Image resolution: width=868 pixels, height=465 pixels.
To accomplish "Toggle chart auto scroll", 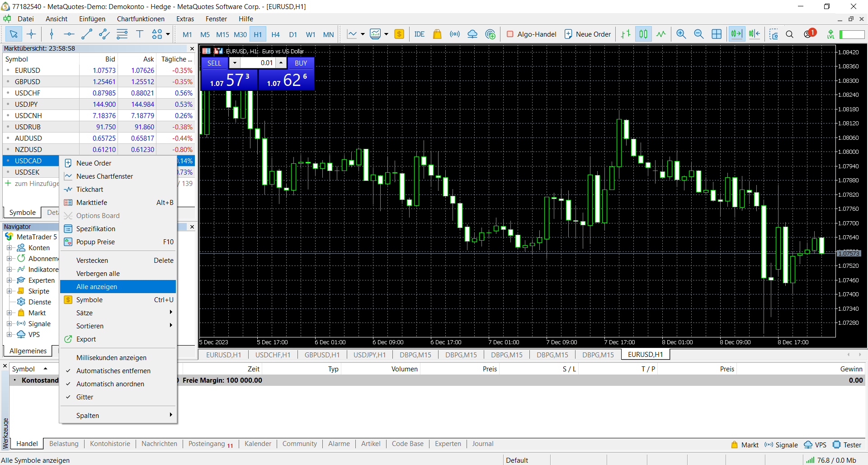I will pos(736,34).
